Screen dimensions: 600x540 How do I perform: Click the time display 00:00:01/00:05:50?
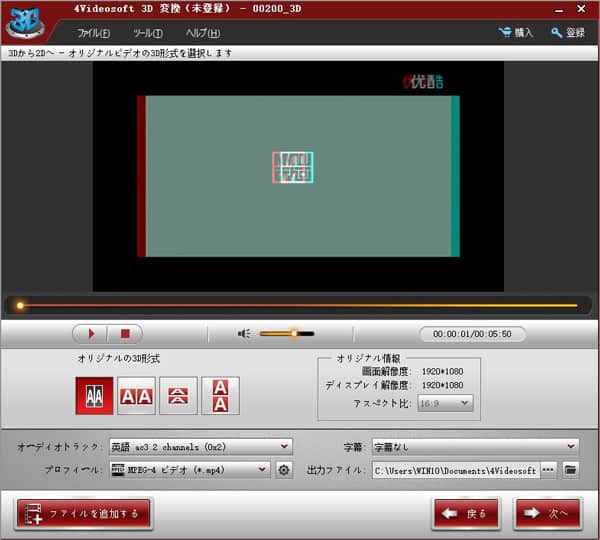472,334
